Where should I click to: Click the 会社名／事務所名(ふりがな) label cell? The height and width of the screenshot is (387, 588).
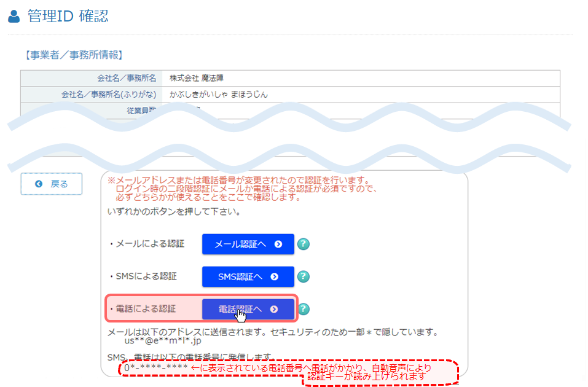click(x=92, y=95)
